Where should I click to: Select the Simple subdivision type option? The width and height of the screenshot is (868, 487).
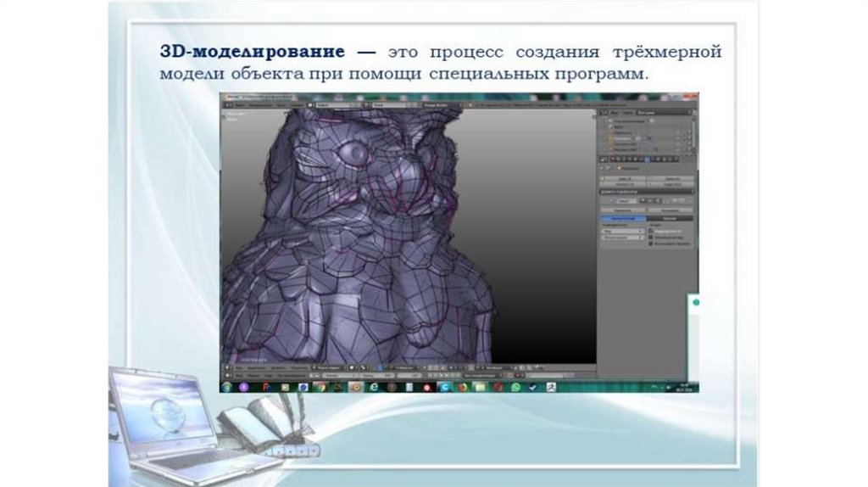[x=670, y=218]
